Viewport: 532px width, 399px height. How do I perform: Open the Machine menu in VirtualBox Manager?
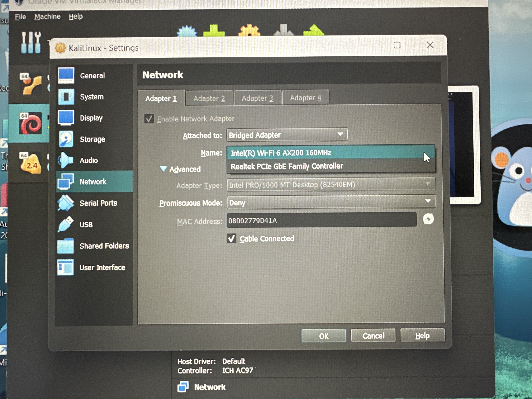[x=47, y=17]
